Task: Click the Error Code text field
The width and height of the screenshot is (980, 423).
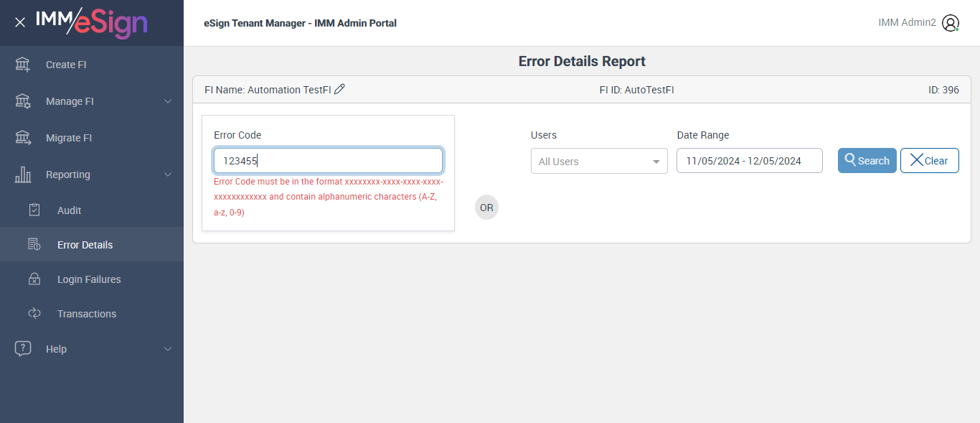Action: [328, 161]
